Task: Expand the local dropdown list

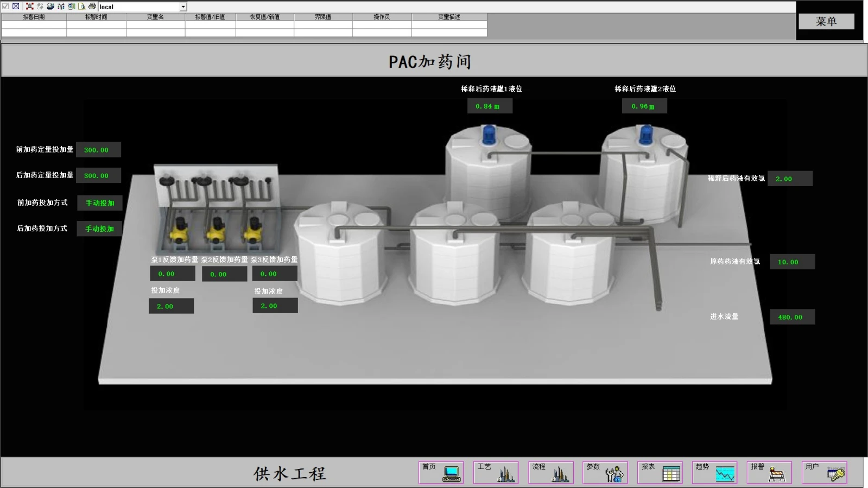Action: click(x=183, y=7)
